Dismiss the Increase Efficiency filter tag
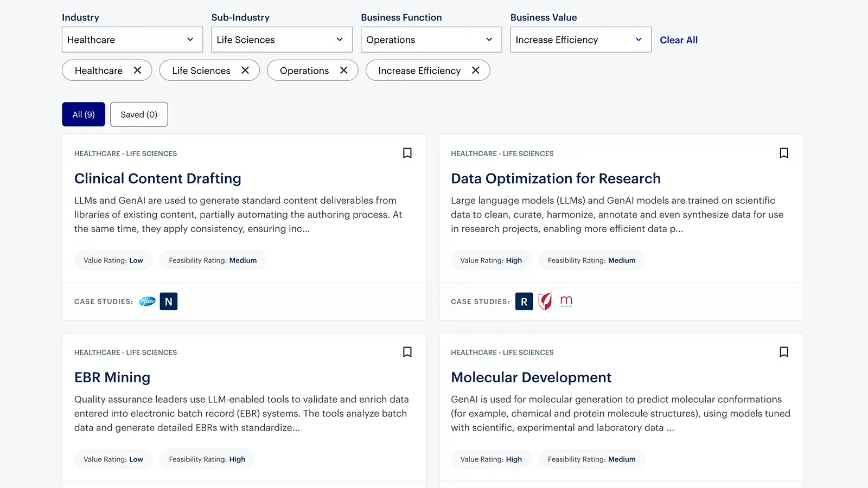 pos(475,70)
